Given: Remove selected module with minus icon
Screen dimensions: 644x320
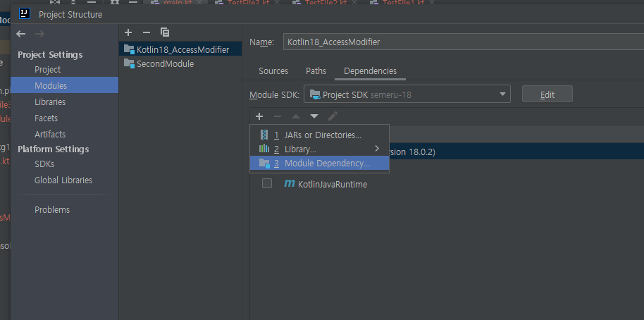Looking at the screenshot, I should pyautogui.click(x=147, y=32).
